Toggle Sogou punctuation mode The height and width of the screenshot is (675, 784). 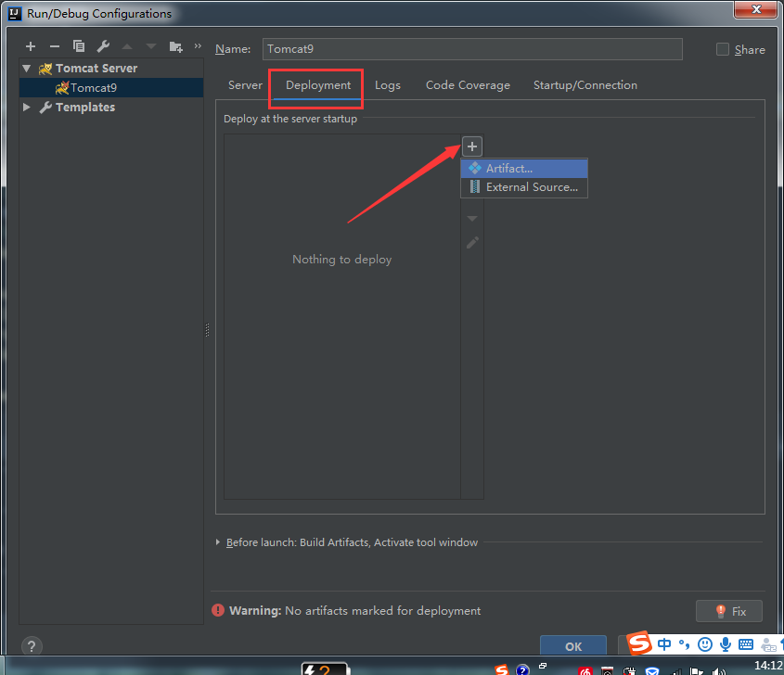pyautogui.click(x=684, y=644)
